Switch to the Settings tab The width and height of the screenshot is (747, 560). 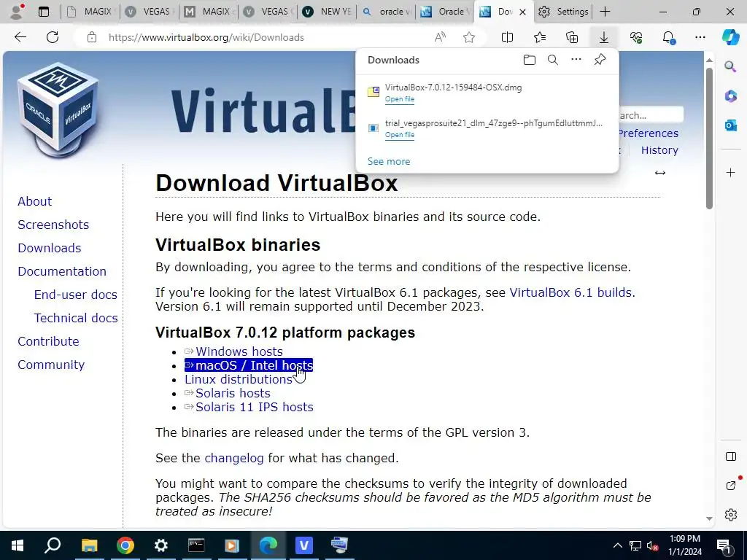pos(563,12)
